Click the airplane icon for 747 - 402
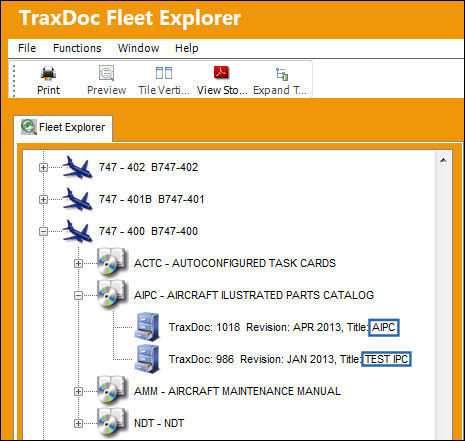The height and width of the screenshot is (441, 465). tap(78, 167)
